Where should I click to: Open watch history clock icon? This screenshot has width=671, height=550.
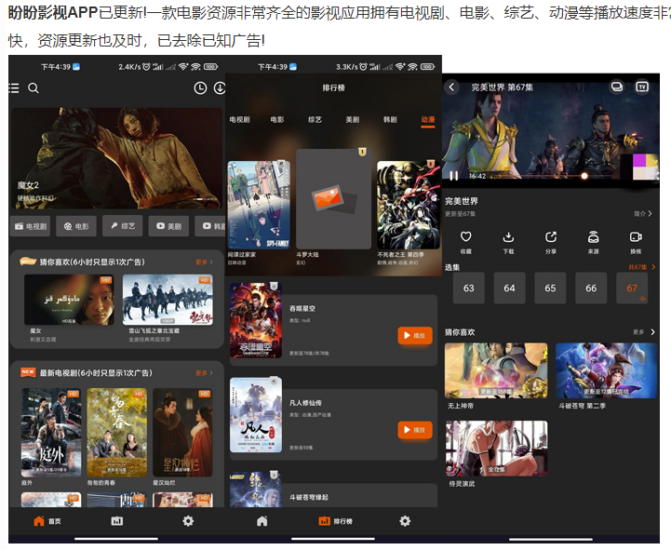[x=200, y=88]
